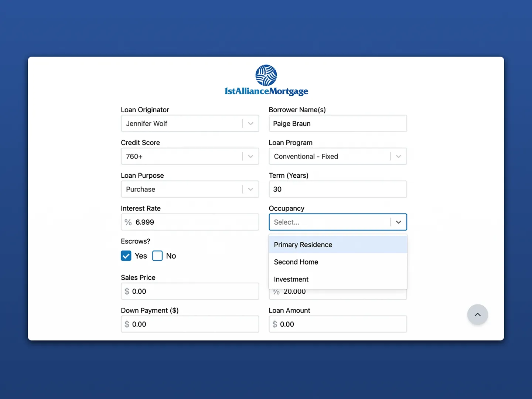Click the scroll-to-top arrow button
Image resolution: width=532 pixels, height=399 pixels.
477,315
